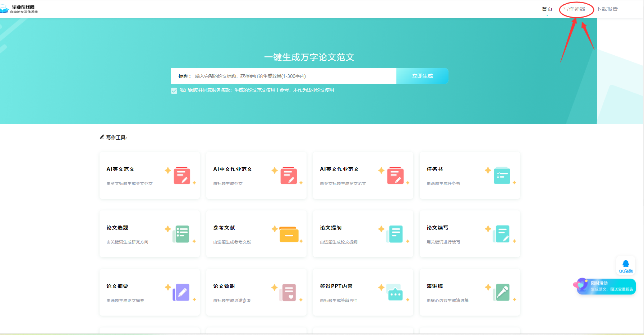Image resolution: width=644 pixels, height=335 pixels.
Task: Click the 演讲稿 card title
Action: pyautogui.click(x=434, y=286)
